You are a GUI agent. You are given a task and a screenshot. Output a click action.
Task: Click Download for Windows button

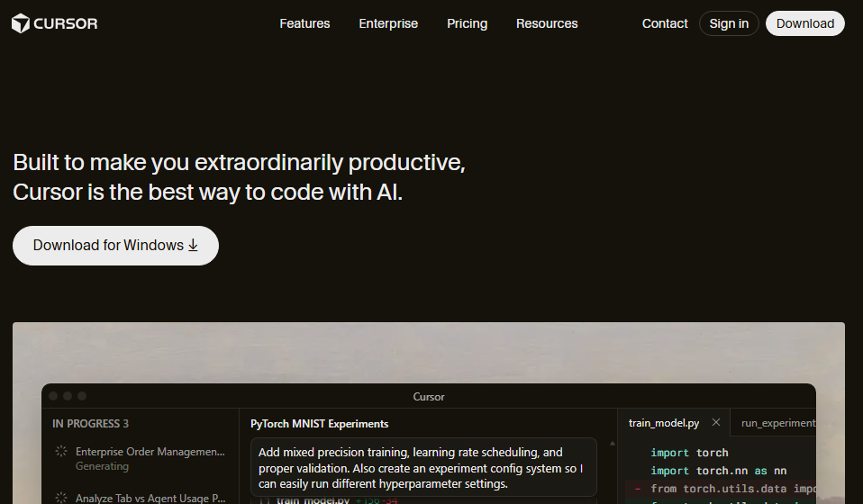coord(115,246)
